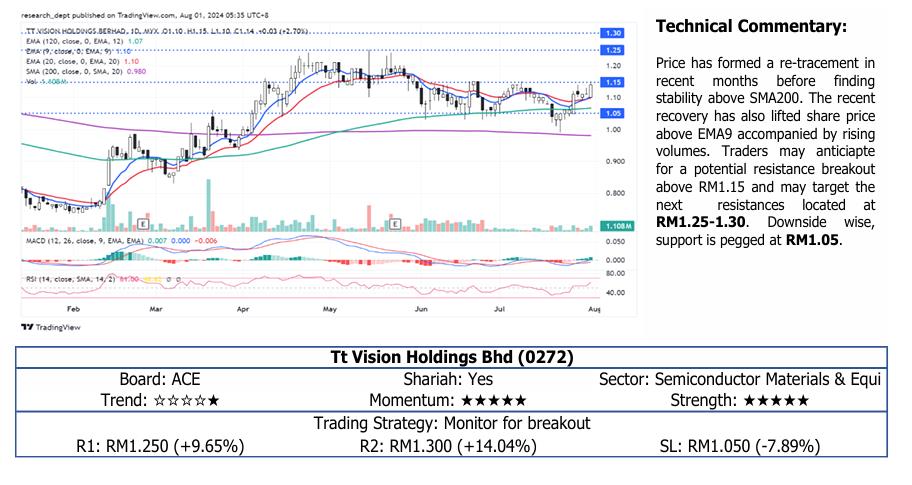
Task: Select the 1.25 price level label
Action: pos(614,49)
